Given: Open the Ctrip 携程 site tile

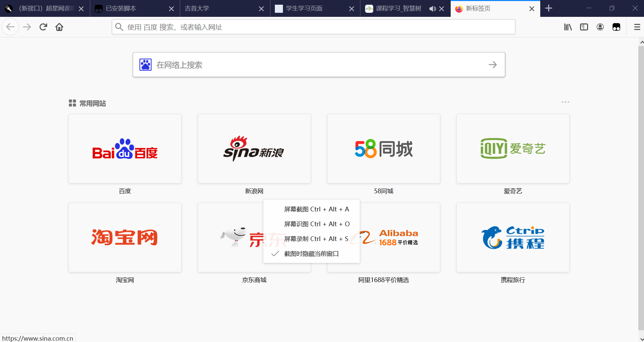Looking at the screenshot, I should pos(513,238).
